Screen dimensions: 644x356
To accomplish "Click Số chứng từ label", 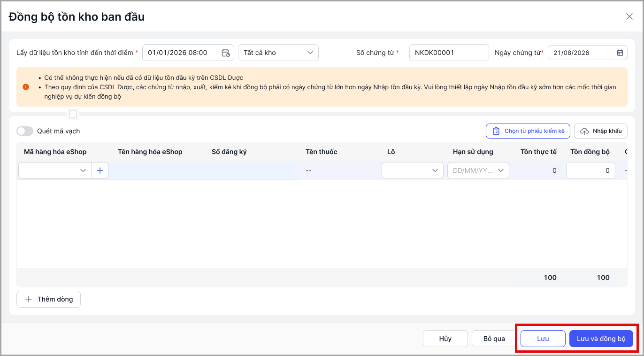I will click(375, 53).
